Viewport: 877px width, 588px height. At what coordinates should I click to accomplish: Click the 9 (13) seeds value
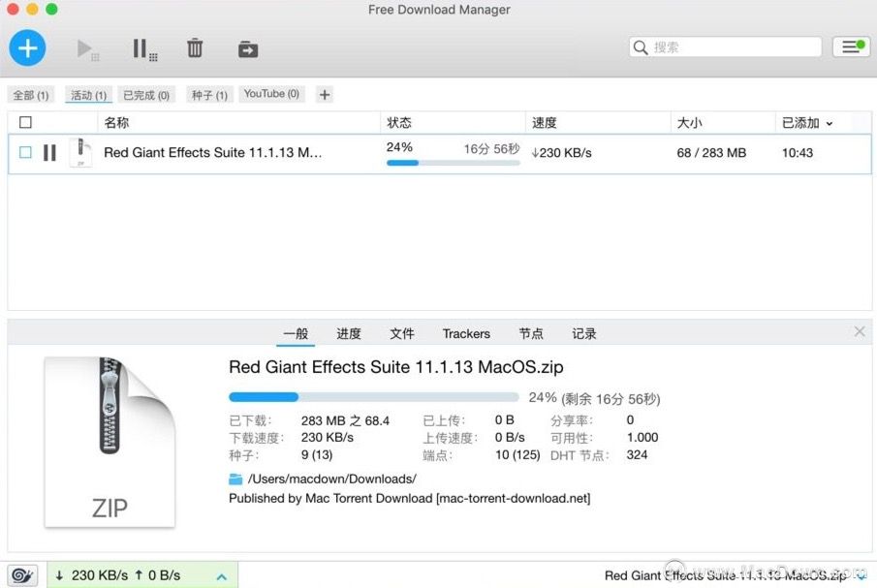[317, 455]
